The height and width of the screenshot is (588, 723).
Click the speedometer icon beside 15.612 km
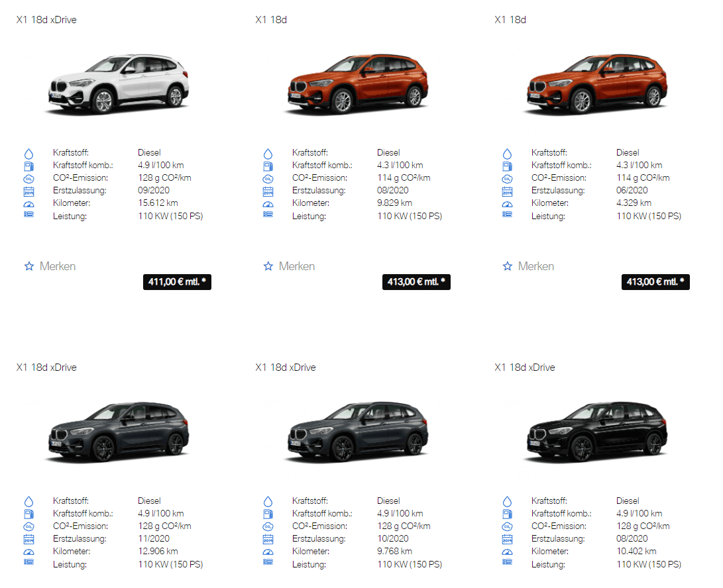28,204
